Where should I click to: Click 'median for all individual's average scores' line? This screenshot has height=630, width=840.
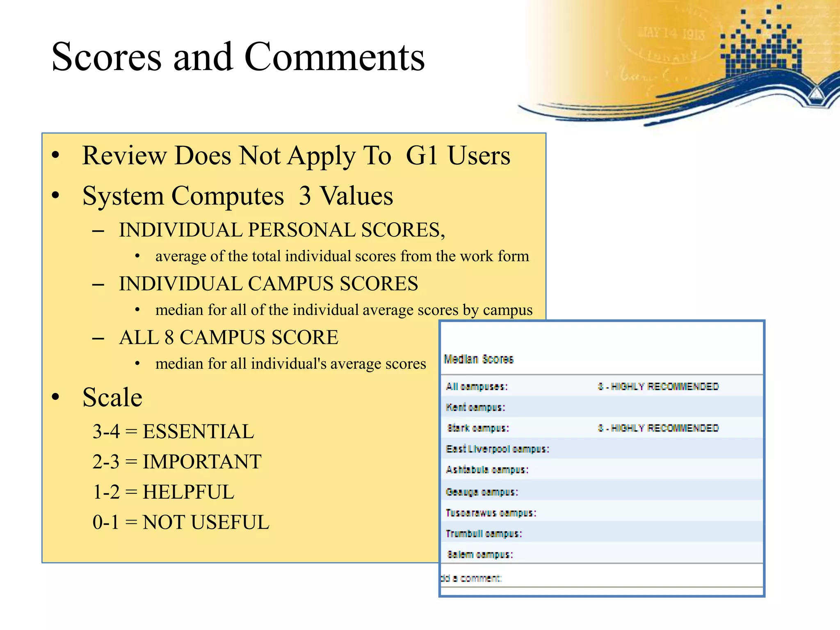[x=291, y=364]
